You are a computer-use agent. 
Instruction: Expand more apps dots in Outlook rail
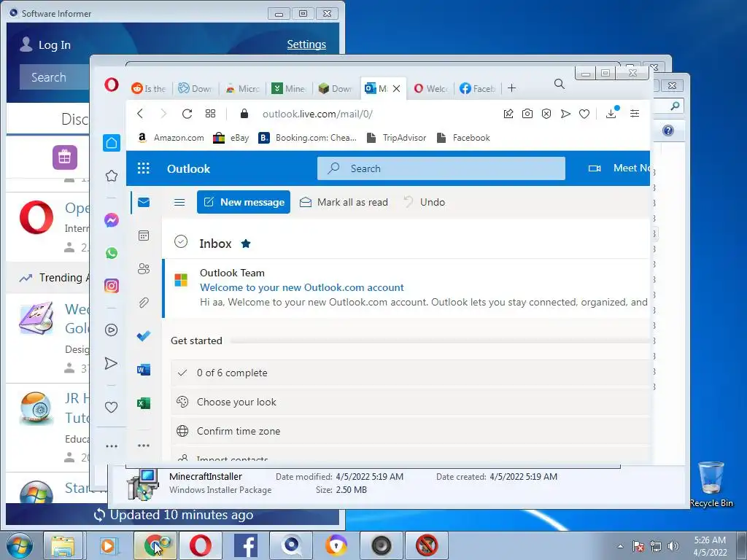coord(144,446)
